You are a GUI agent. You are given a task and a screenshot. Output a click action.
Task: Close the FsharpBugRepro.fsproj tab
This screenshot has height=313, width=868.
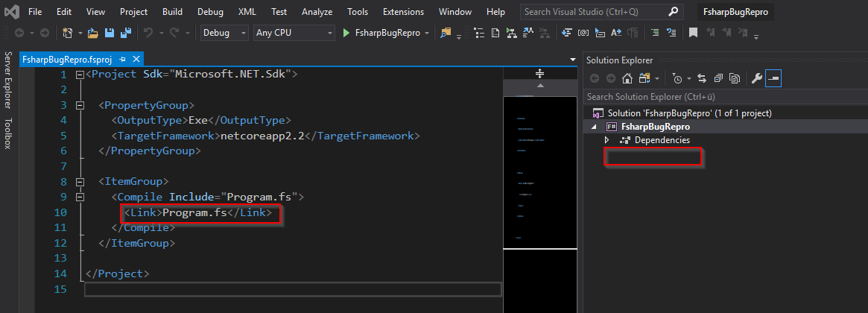(136, 60)
